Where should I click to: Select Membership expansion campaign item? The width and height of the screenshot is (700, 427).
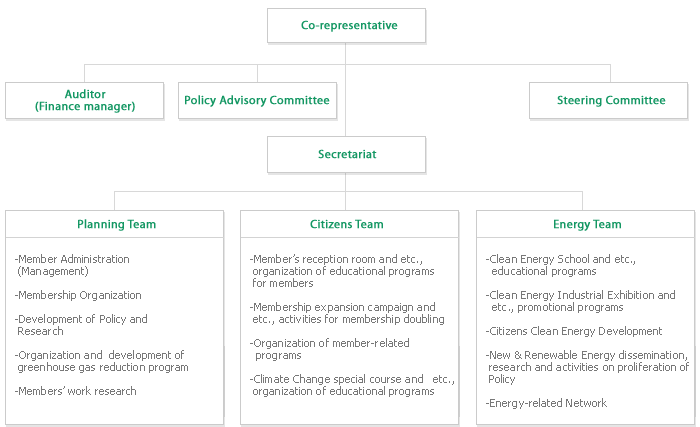coord(347,313)
